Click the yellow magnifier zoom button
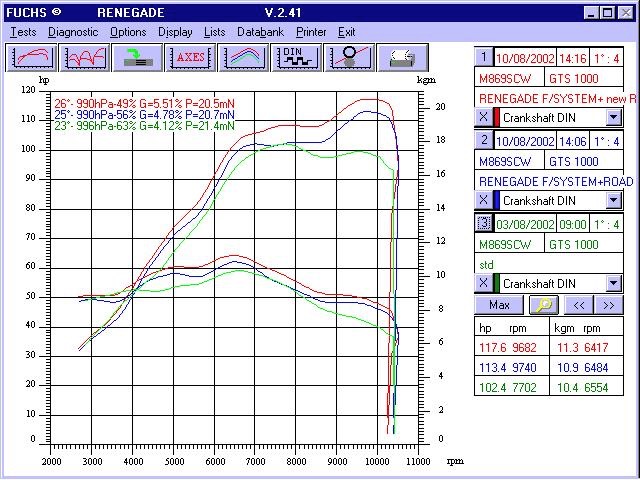 tap(544, 305)
